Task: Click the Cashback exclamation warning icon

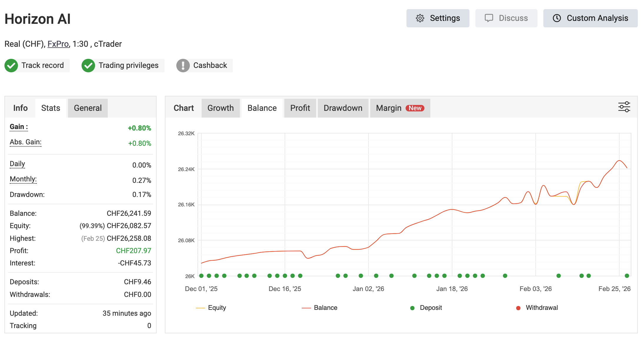Action: pos(183,65)
